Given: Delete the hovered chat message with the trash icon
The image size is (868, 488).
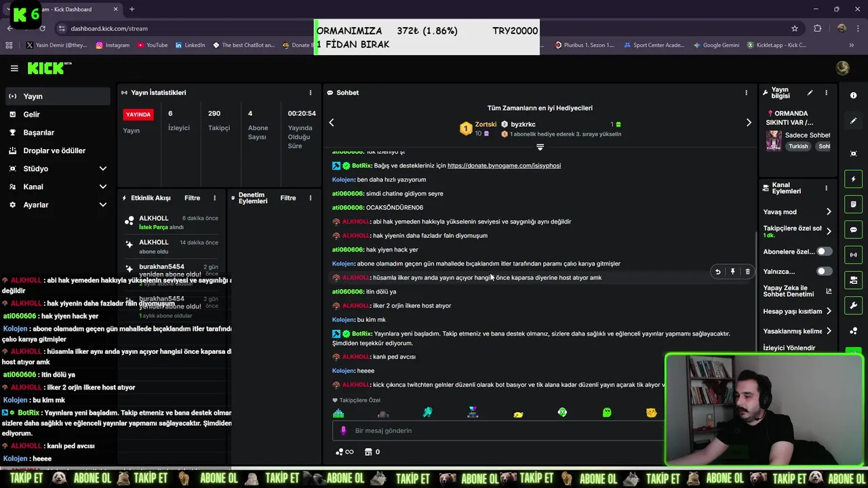Looking at the screenshot, I should pos(747,272).
